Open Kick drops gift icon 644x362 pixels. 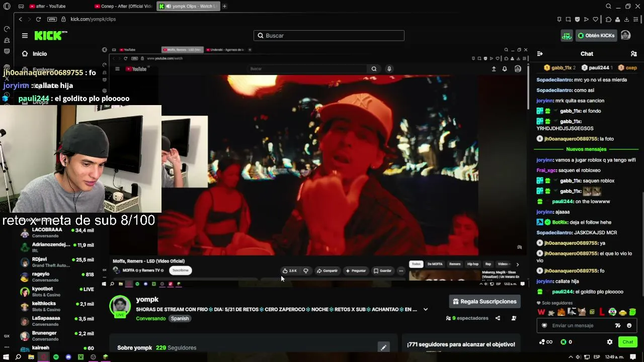point(567,36)
